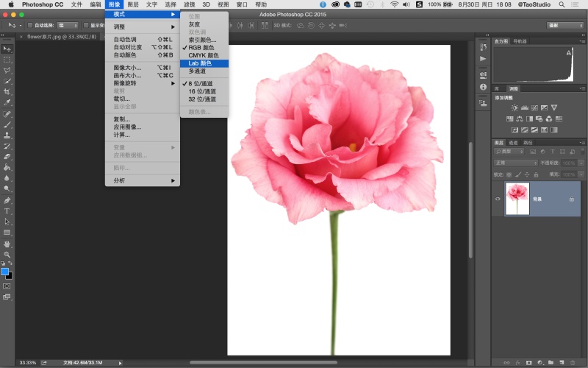Open the Actions panel play icon
This screenshot has height=368, width=588.
pos(483,59)
